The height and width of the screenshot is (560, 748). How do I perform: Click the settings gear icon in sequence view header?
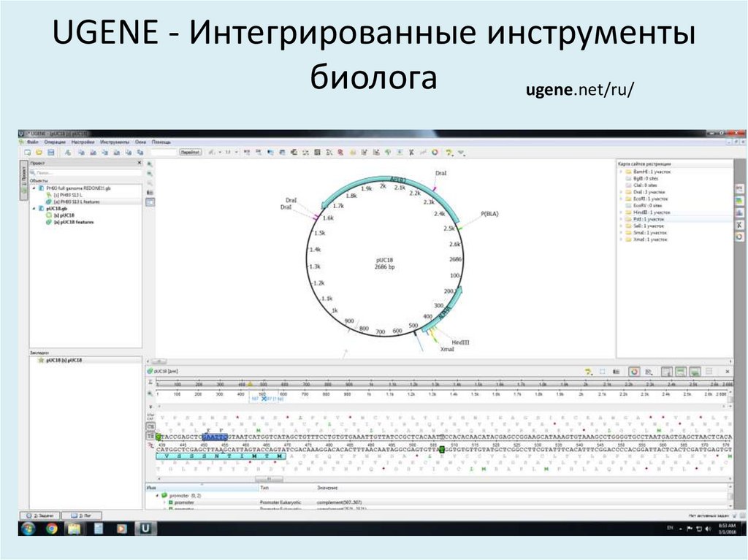tap(588, 369)
